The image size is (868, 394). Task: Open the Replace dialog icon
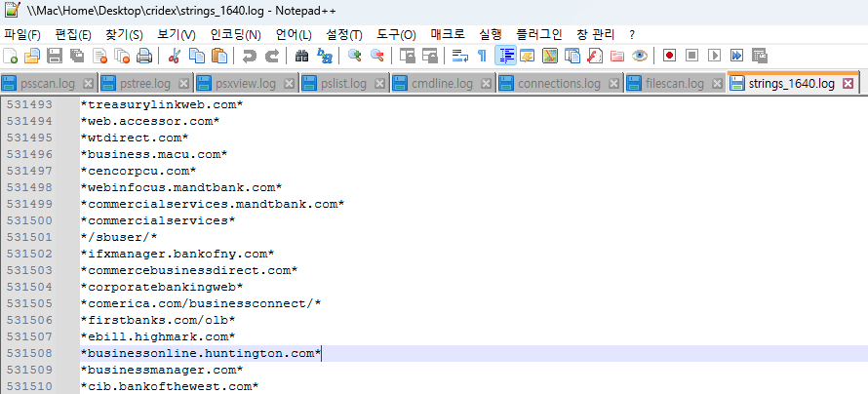tap(325, 56)
